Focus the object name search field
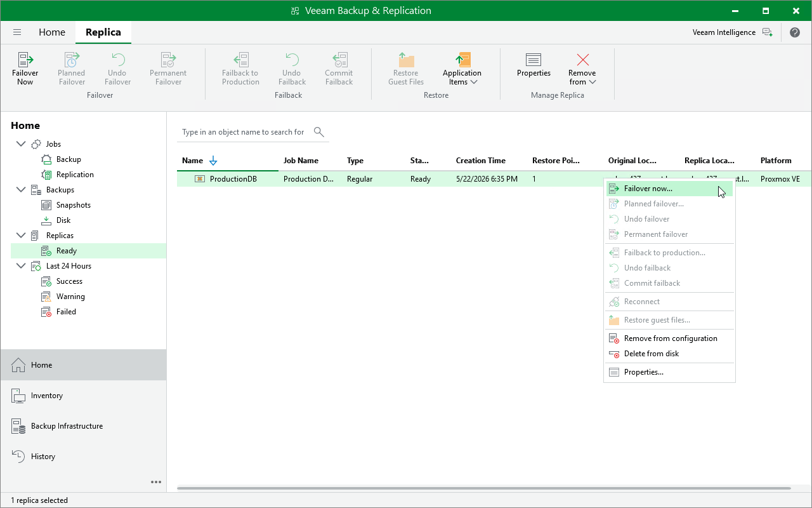Viewport: 812px width, 508px height. pos(244,132)
